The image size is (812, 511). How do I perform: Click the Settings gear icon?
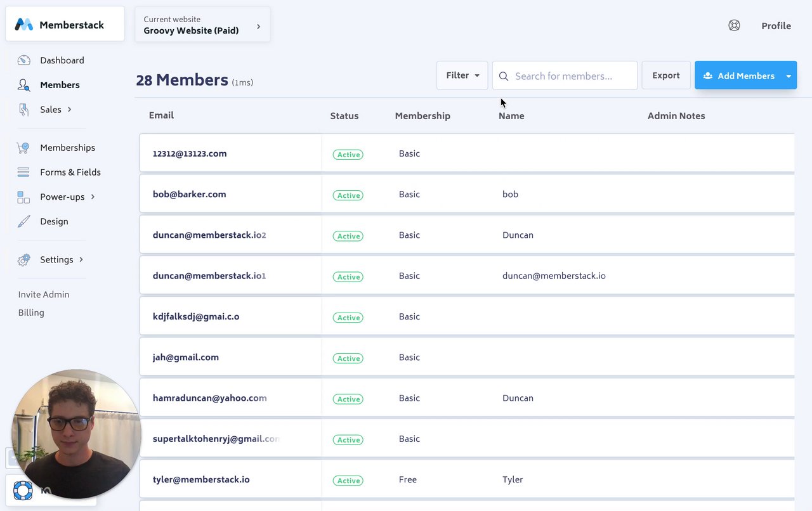pyautogui.click(x=23, y=260)
